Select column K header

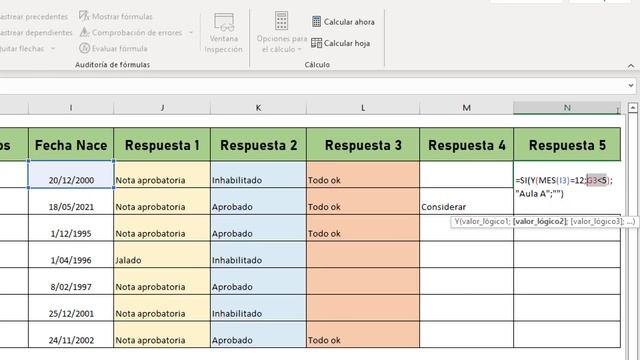(x=258, y=108)
